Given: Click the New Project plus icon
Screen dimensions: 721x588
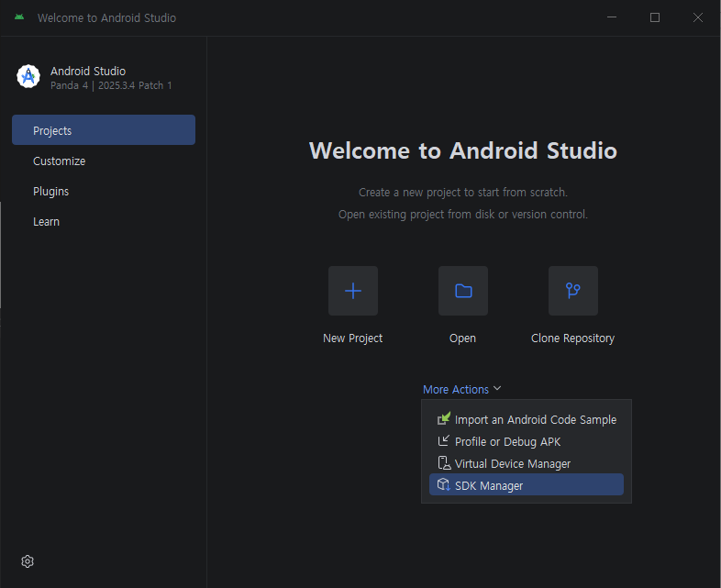Looking at the screenshot, I should point(352,291).
